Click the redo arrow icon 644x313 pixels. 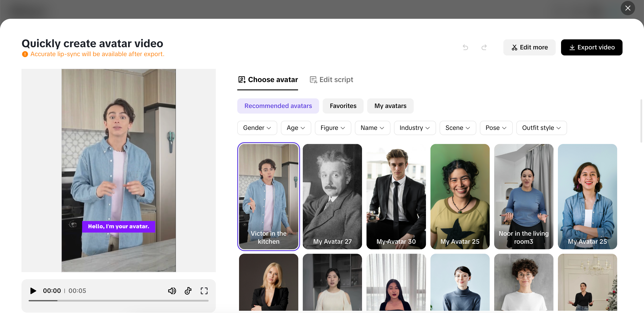484,47
